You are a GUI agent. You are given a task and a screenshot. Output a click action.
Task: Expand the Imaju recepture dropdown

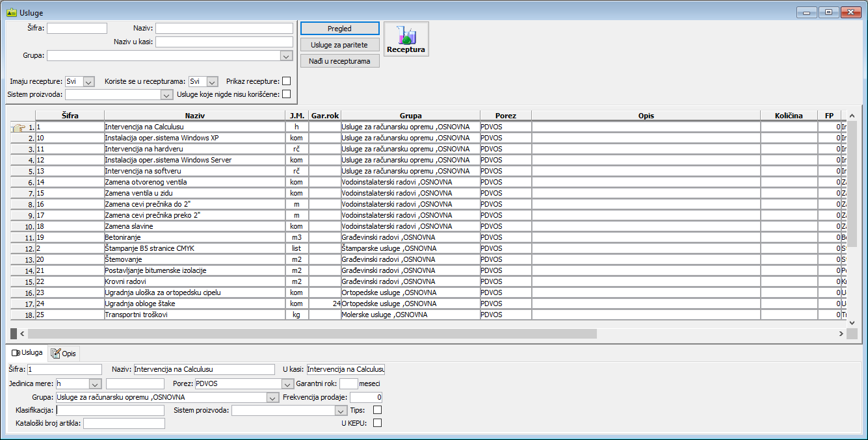click(x=89, y=82)
